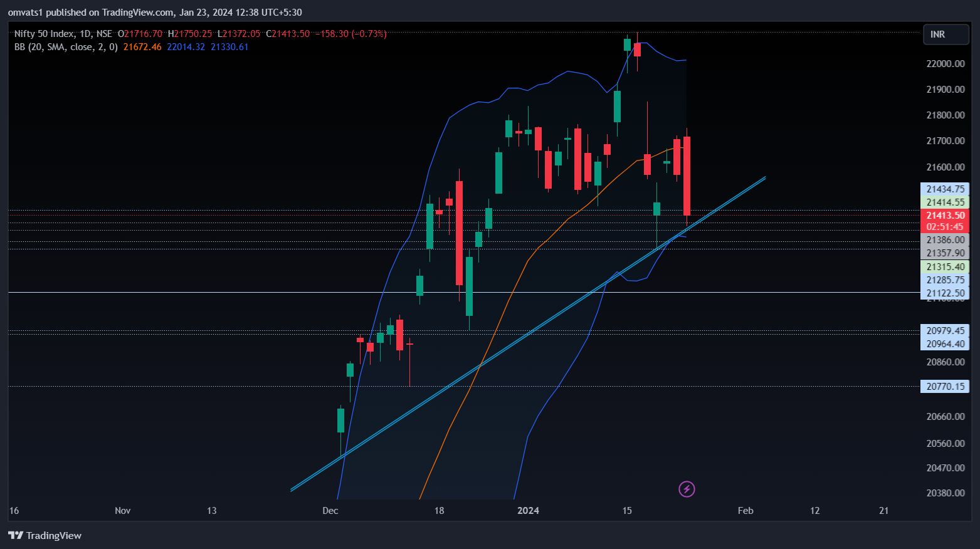Click the BB lower value 21330.61
The height and width of the screenshot is (549, 980).
pos(229,47)
